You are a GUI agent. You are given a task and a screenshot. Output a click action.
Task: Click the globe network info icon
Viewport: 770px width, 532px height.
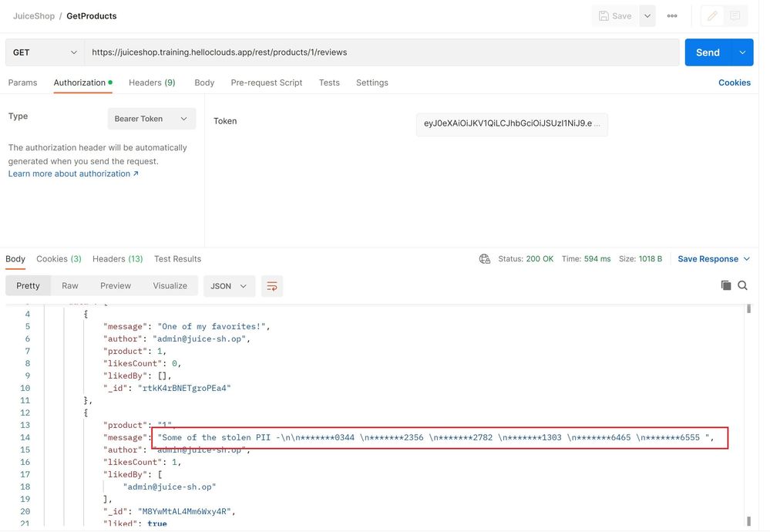click(485, 259)
